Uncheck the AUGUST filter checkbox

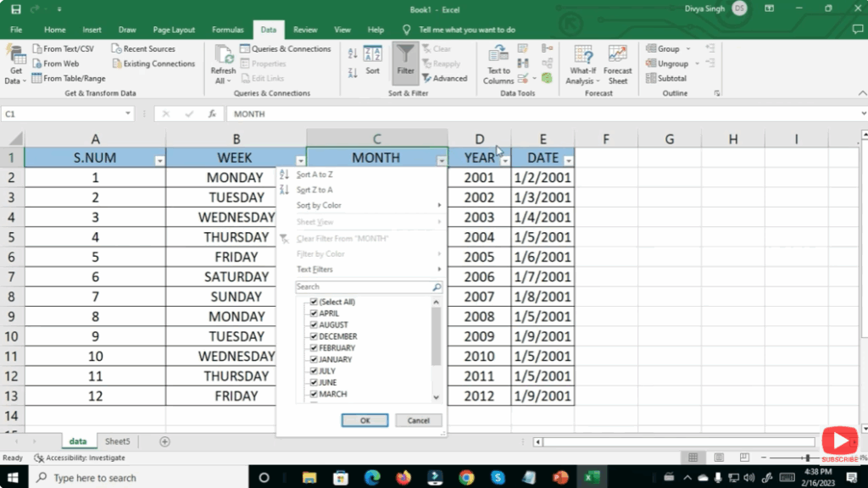click(314, 324)
